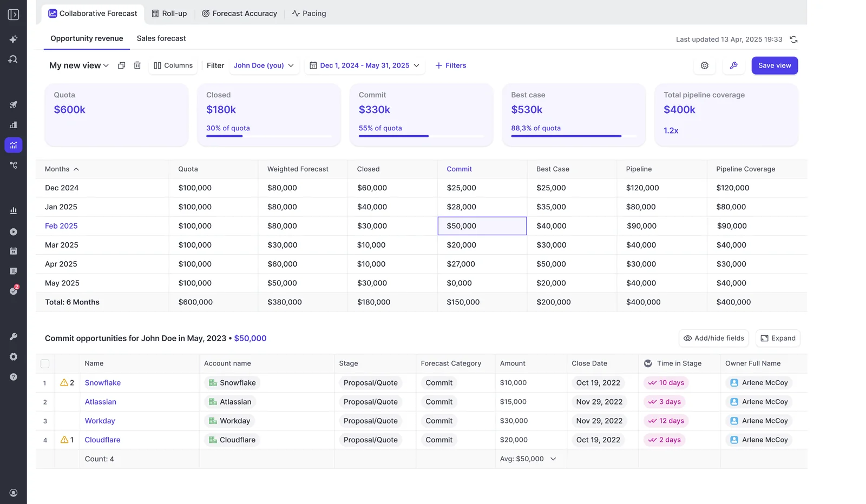This screenshot has height=504, width=866.
Task: Click the Commit 55% of quota progress bar
Action: (421, 136)
